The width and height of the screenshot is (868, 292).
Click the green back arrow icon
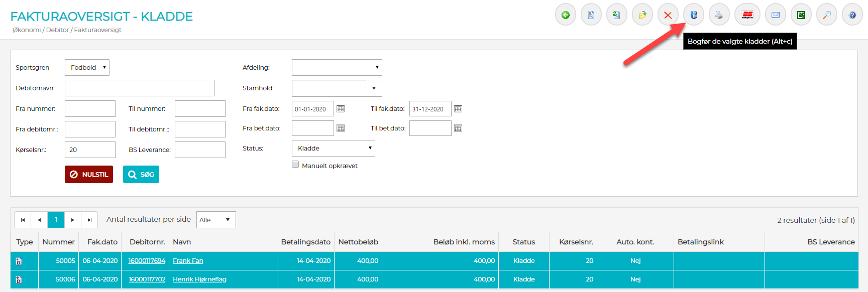point(565,15)
